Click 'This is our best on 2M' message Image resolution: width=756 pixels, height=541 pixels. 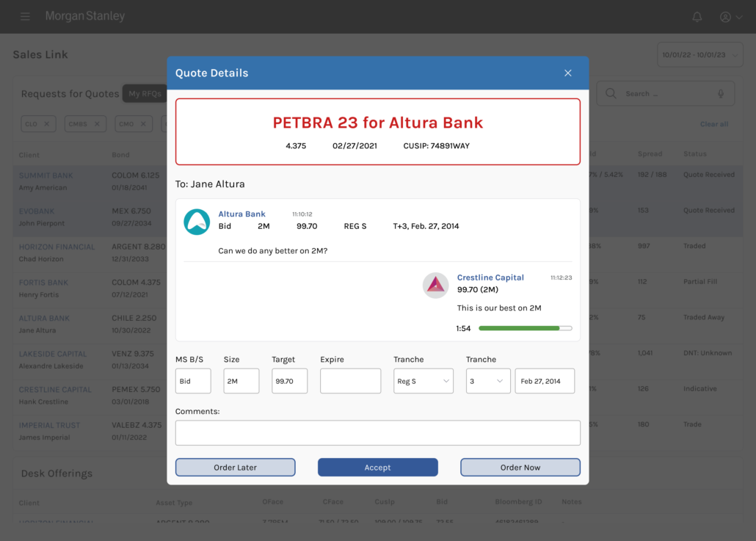point(499,308)
